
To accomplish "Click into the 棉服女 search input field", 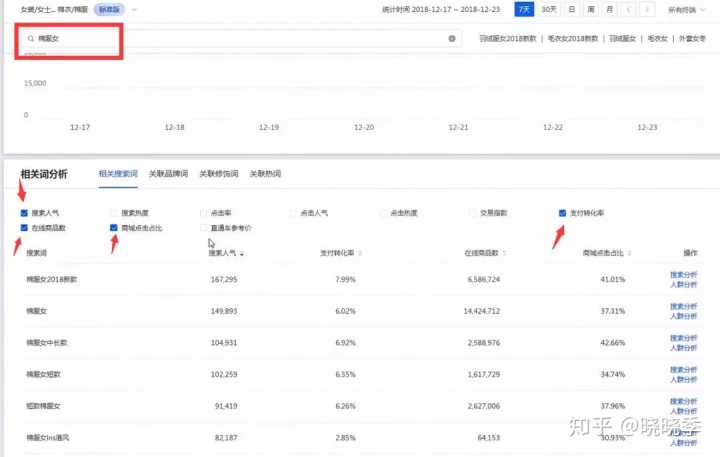I will pyautogui.click(x=240, y=38).
